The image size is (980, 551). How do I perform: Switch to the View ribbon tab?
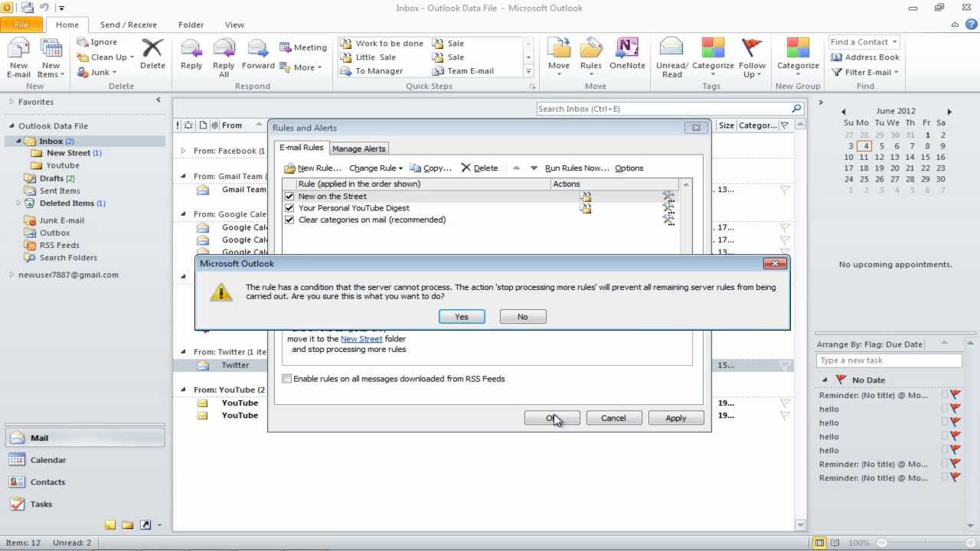point(234,24)
